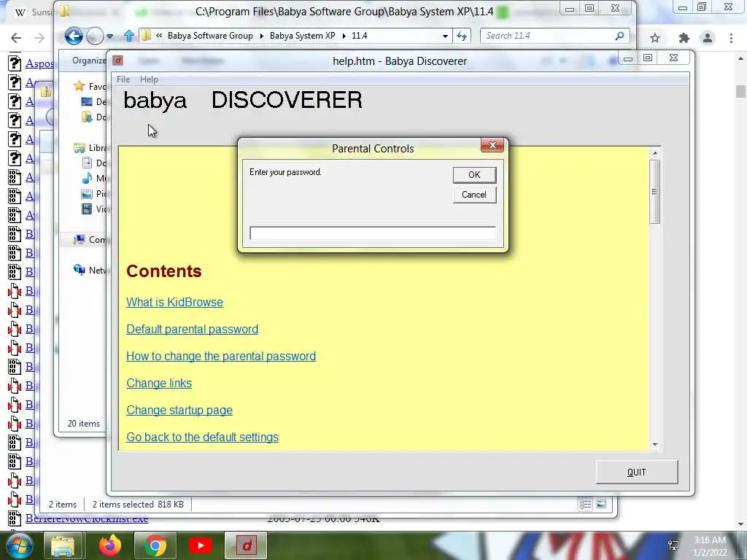Open the Default parental password link
Image resolution: width=747 pixels, height=560 pixels.
pyautogui.click(x=192, y=330)
